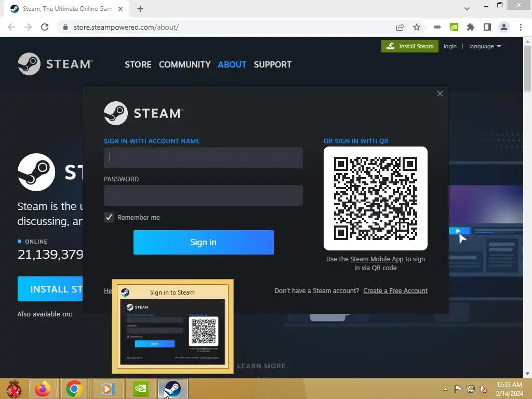Toggle the browser side panel icon

click(x=487, y=27)
